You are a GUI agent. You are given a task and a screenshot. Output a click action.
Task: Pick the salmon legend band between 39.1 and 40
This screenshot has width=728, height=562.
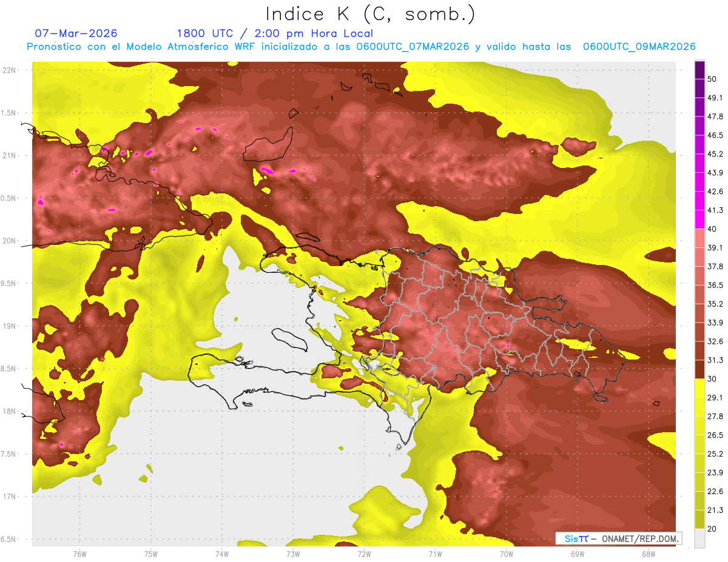click(699, 238)
